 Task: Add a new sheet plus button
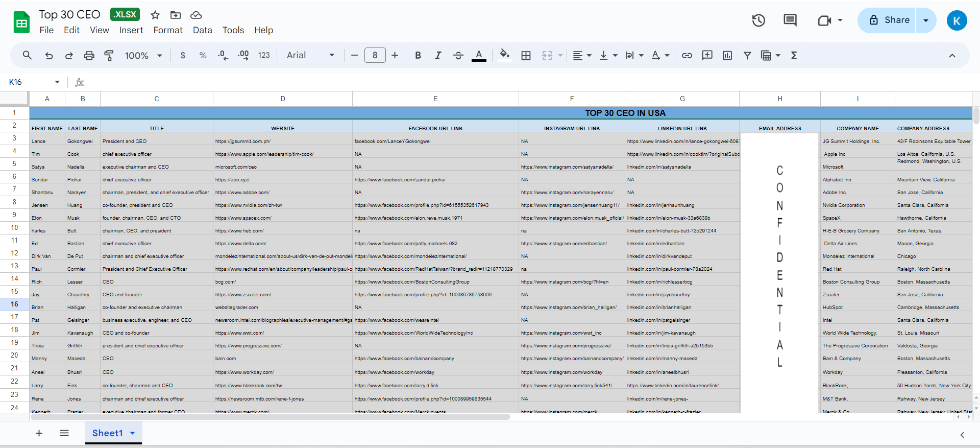pos(39,433)
